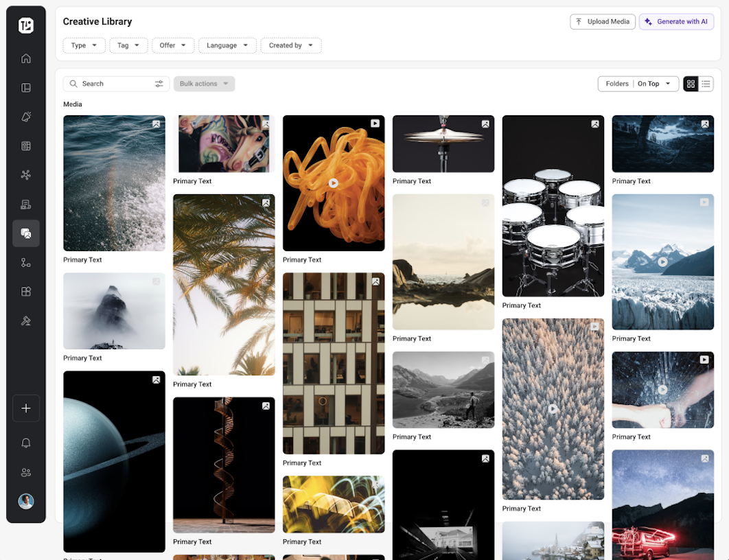729x560 pixels.
Task: Switch to grid view
Action: tap(691, 84)
